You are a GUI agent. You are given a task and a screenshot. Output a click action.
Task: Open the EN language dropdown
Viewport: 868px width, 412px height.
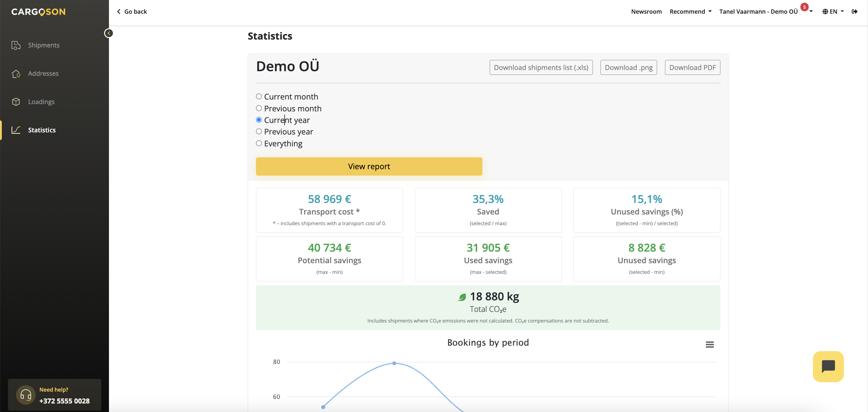[833, 12]
